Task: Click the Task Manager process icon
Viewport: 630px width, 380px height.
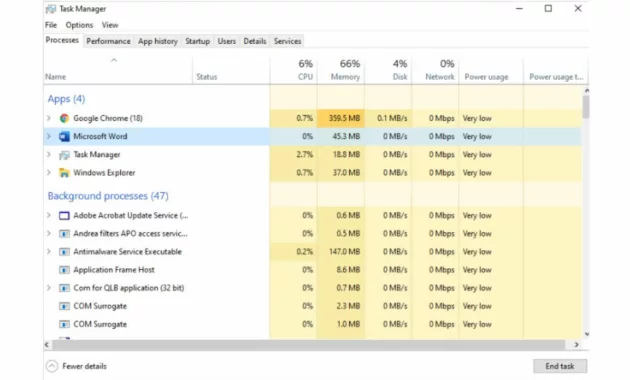Action: point(64,155)
